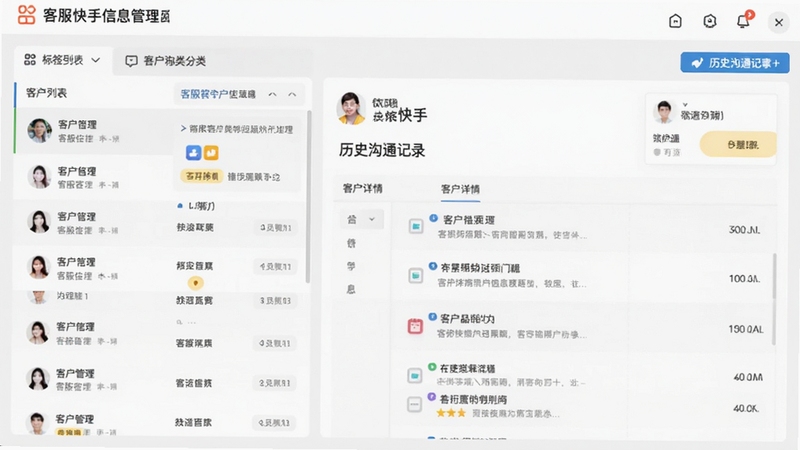Click the red calendar icon of the 190 record
This screenshot has height=450, width=800.
[x=415, y=326]
